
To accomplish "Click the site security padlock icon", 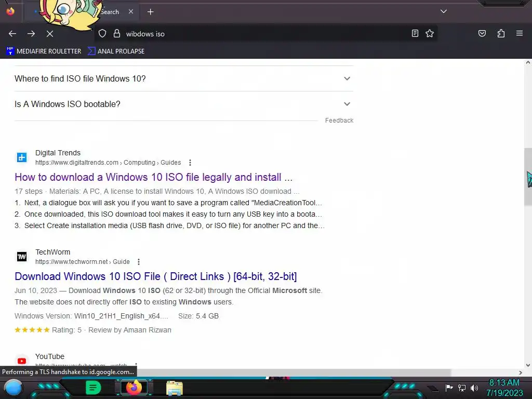I will [x=117, y=34].
